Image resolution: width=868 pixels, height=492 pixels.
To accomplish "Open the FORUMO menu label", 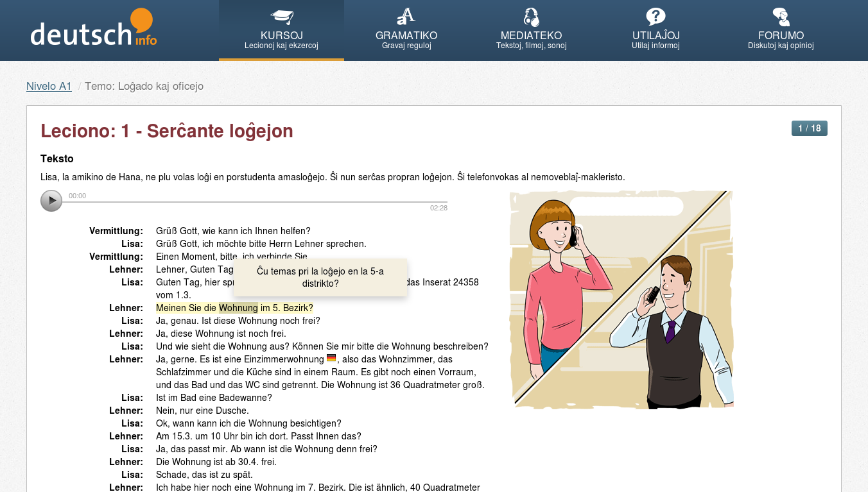I will pyautogui.click(x=781, y=35).
